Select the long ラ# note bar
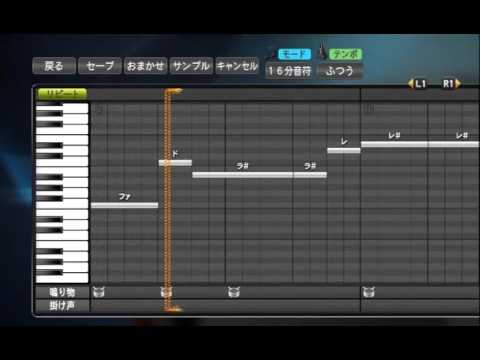The image size is (480, 360). point(243,175)
